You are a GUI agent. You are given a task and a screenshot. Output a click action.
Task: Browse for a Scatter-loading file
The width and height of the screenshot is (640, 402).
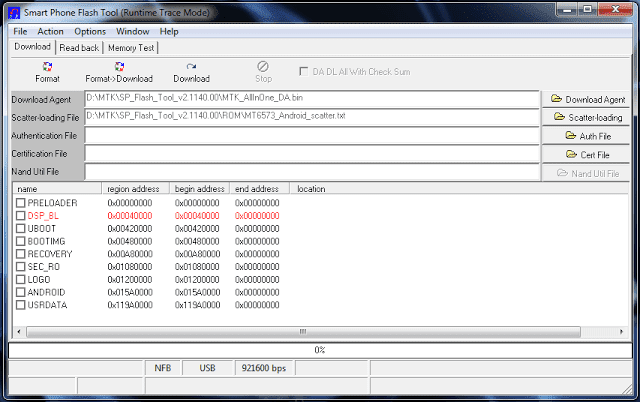click(586, 118)
